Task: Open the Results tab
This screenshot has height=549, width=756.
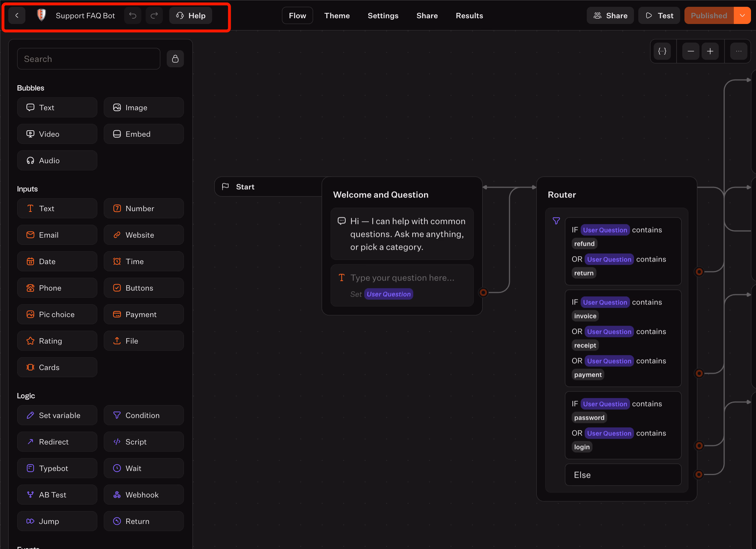Action: [469, 16]
